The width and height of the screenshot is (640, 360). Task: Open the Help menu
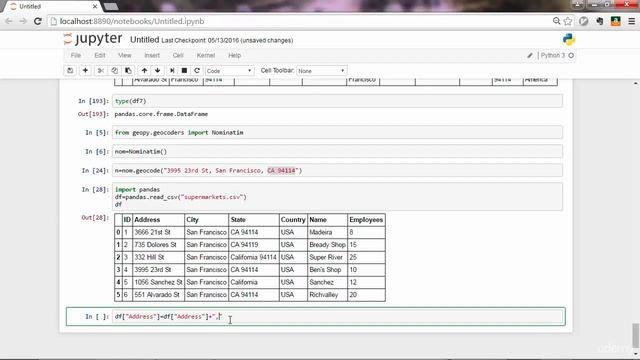coord(234,56)
